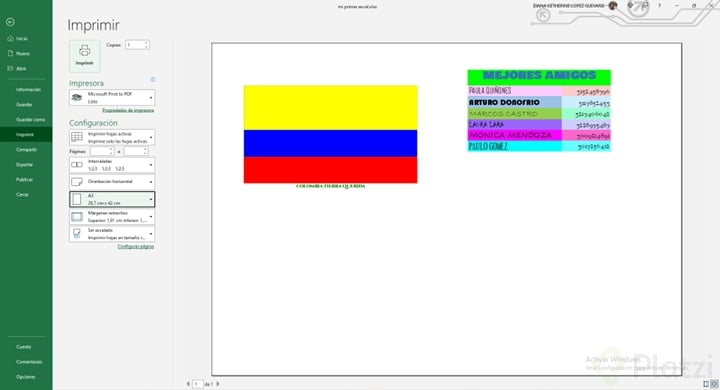Select Compartir in the sidebar
Viewport: 720px width, 390px height.
pyautogui.click(x=26, y=150)
